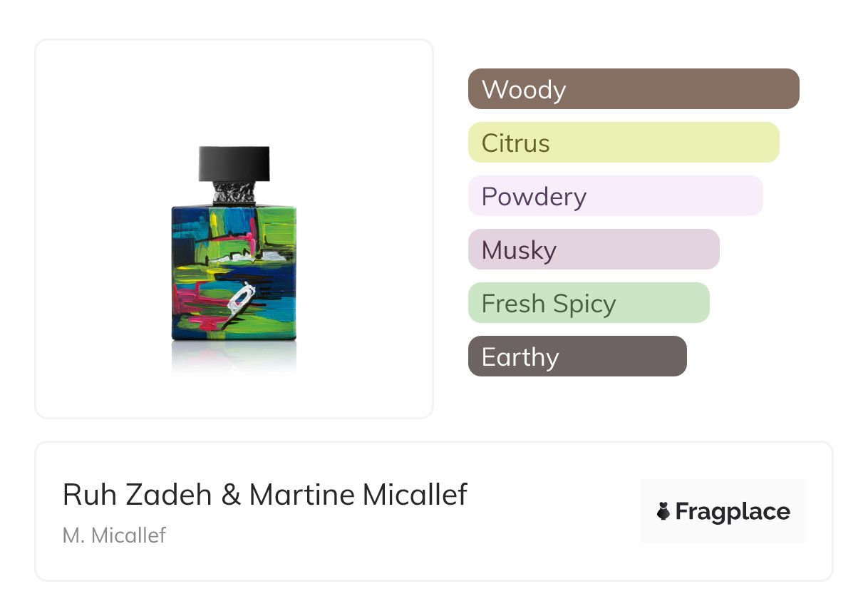Click the bottle's reflection below the base

click(x=234, y=356)
